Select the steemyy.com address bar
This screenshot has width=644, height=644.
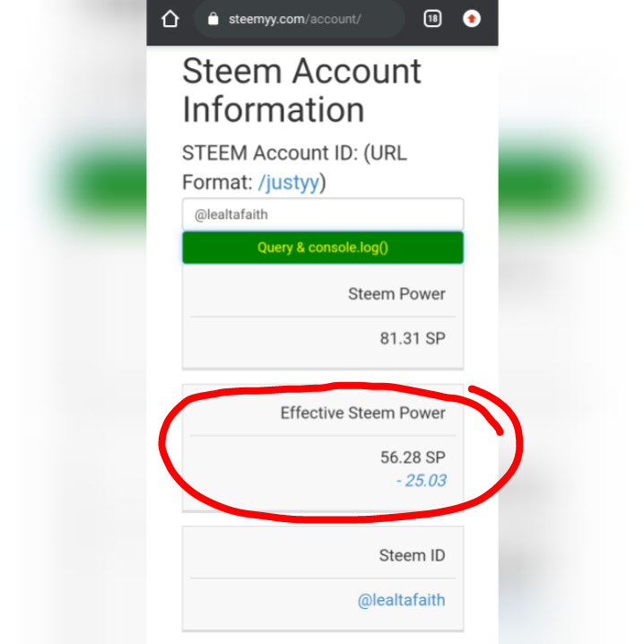tap(299, 19)
